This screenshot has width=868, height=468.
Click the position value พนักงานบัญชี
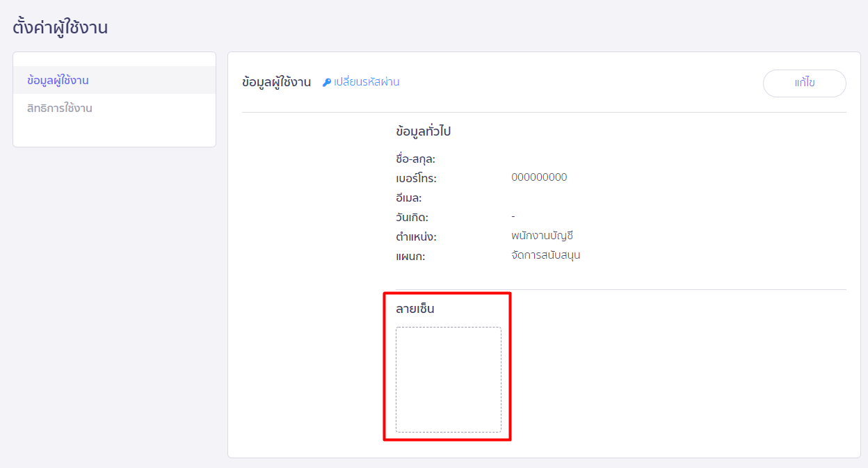[542, 236]
